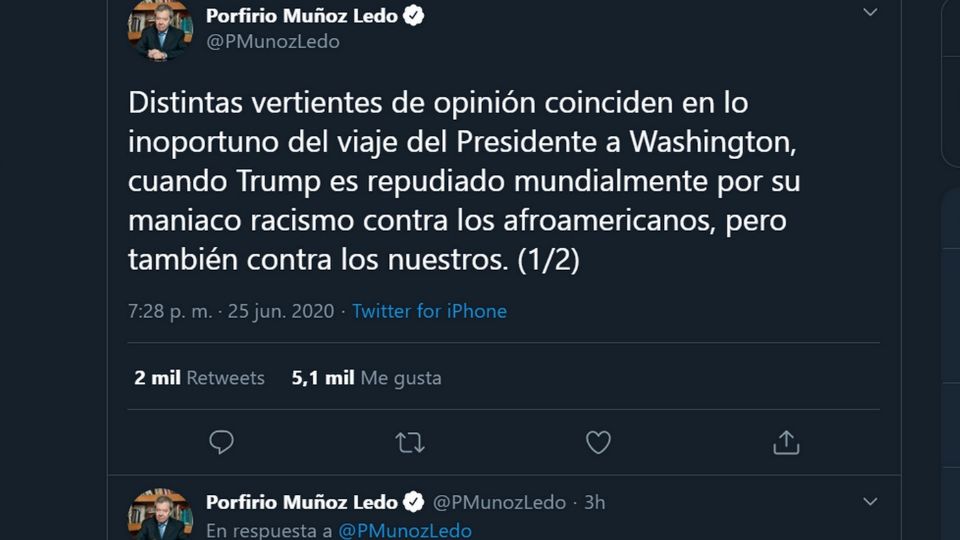Click the Twitter for iPhone source link
The width and height of the screenshot is (960, 540).
tap(429, 311)
